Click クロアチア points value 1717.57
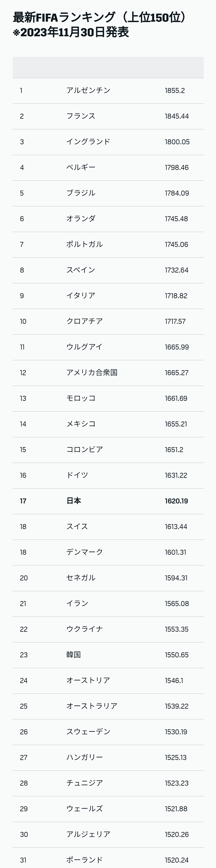Screen dimensions: 216x868 click(175, 321)
